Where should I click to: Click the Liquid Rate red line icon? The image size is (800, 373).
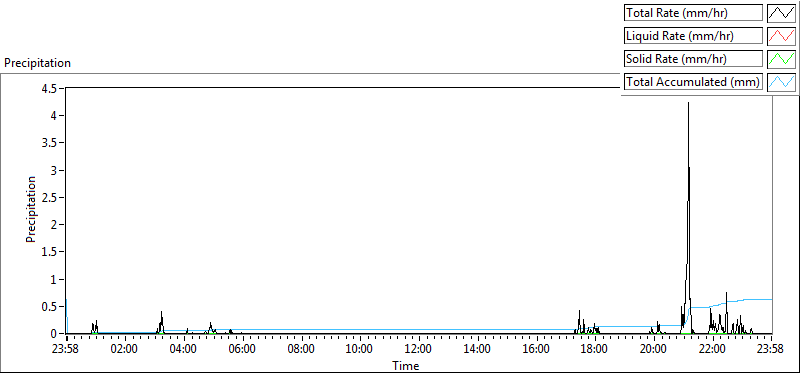(782, 35)
